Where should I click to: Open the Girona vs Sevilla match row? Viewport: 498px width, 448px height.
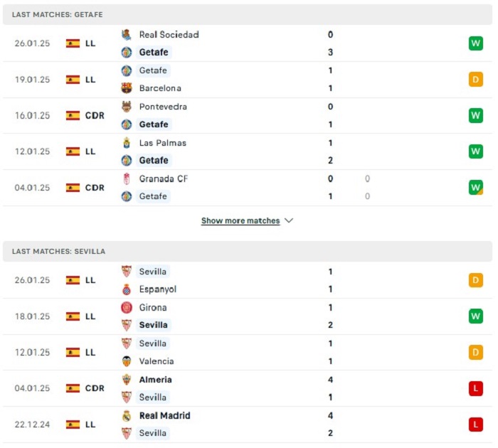pos(248,316)
